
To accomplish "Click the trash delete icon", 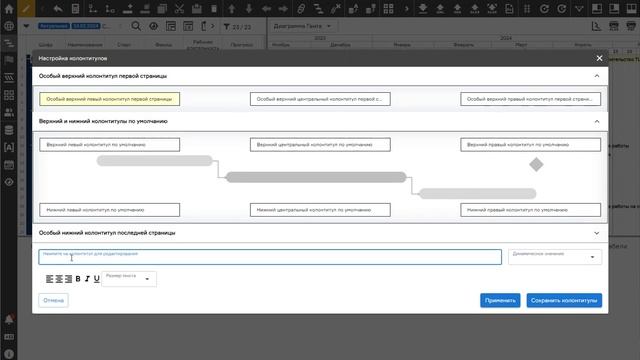I will [x=214, y=9].
